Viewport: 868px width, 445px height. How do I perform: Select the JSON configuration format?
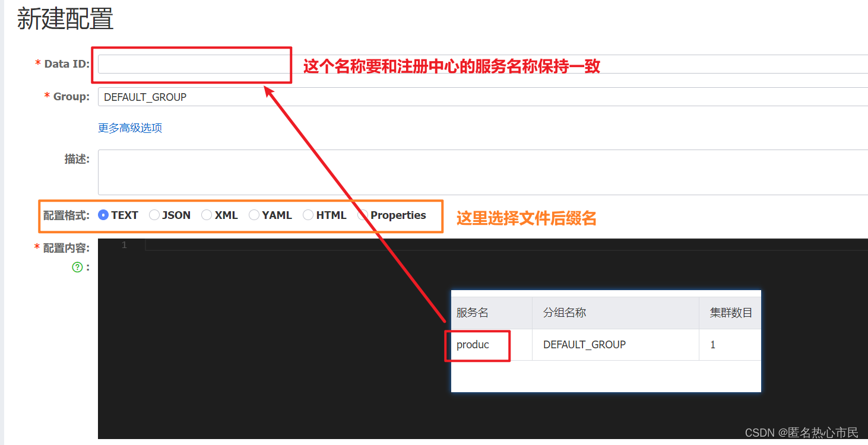point(154,215)
